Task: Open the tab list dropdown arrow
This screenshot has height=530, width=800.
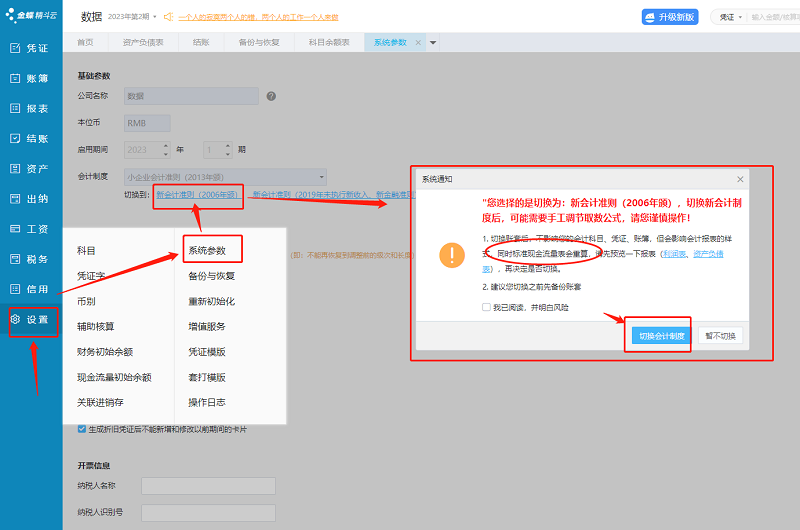Action: 433,43
